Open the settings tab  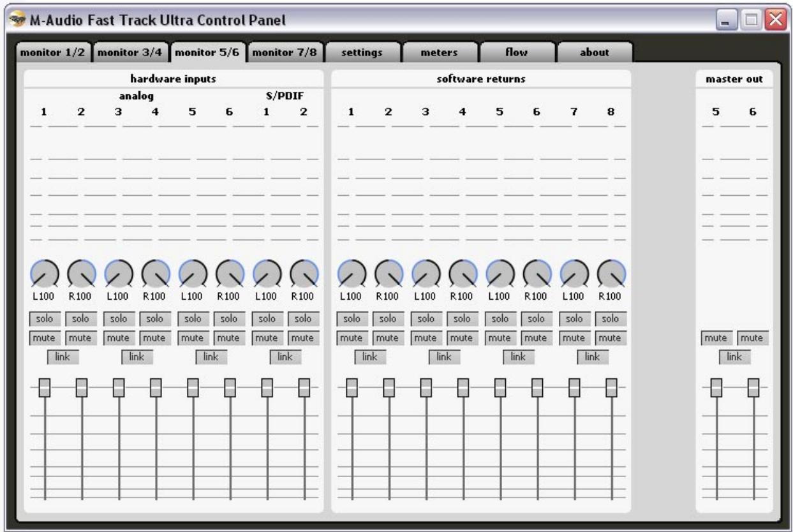tap(362, 53)
